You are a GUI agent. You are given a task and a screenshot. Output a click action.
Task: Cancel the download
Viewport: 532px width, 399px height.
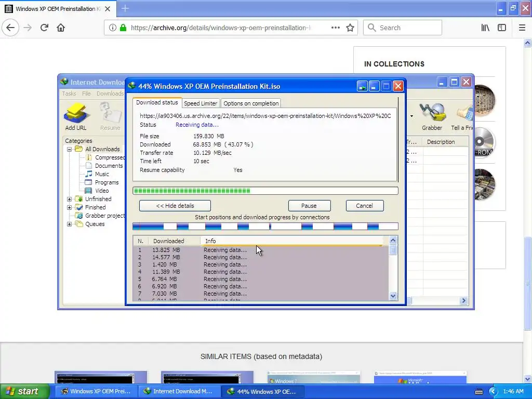tap(364, 206)
